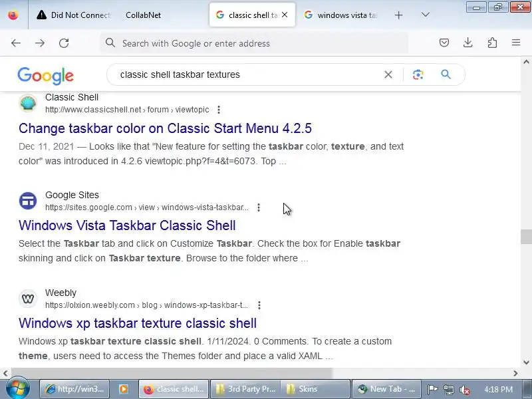
Task: Open Windows Vista Taskbar Classic Shell link
Action: click(127, 225)
